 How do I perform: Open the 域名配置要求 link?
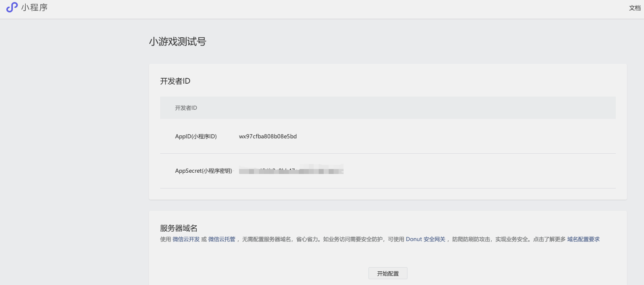tap(583, 239)
